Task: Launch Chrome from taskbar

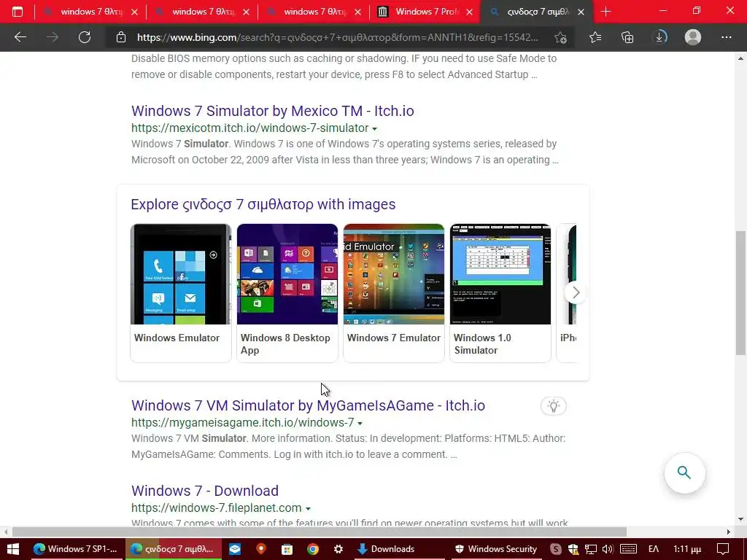Action: point(312,549)
